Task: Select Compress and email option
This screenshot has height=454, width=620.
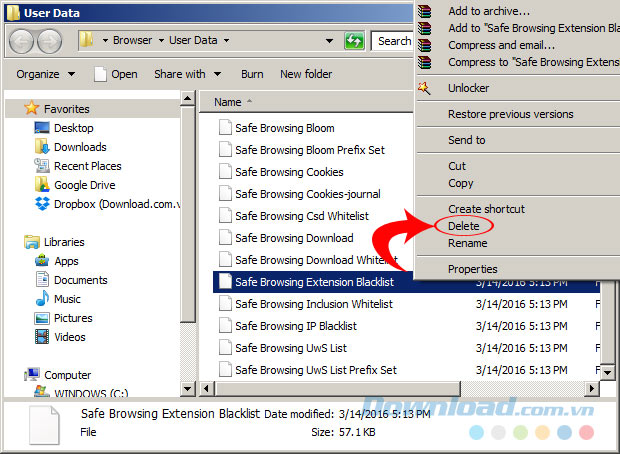Action: (x=501, y=45)
